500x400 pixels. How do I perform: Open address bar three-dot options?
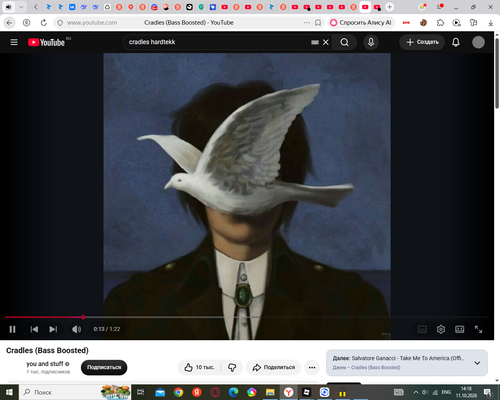pos(307,23)
